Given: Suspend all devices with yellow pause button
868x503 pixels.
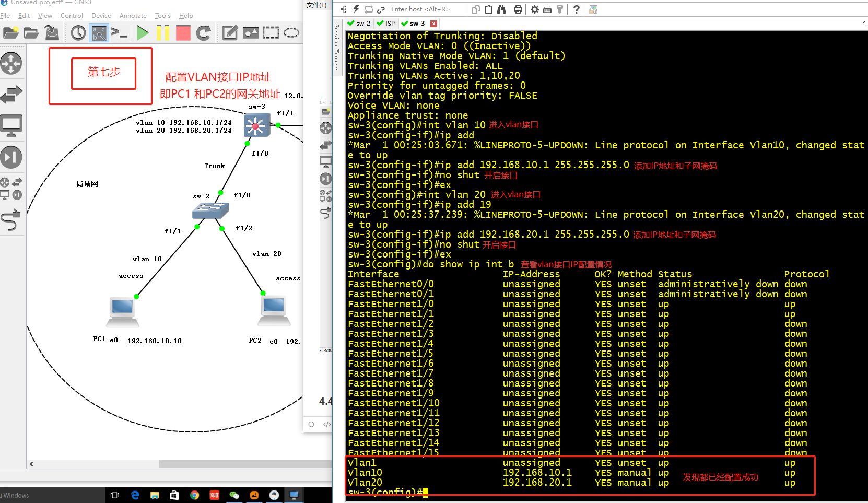Looking at the screenshot, I should (x=163, y=33).
